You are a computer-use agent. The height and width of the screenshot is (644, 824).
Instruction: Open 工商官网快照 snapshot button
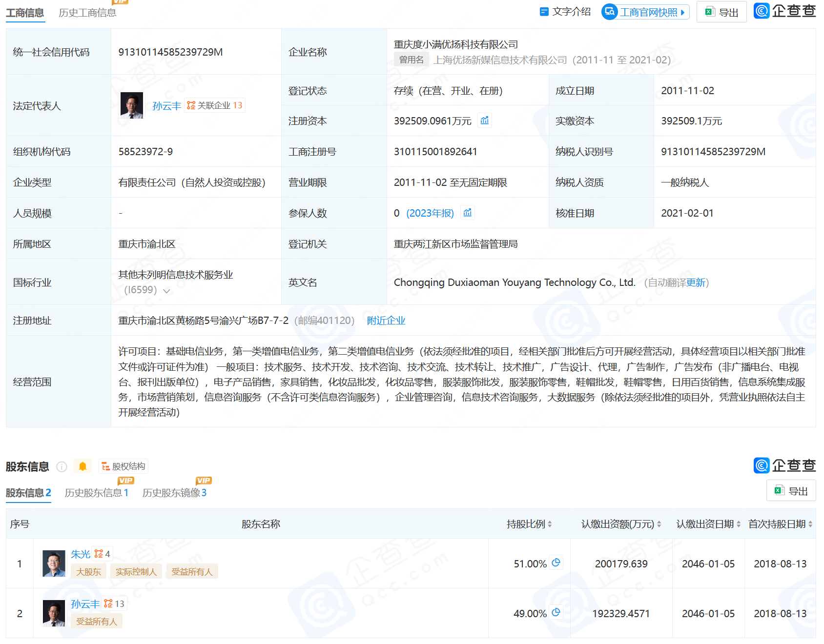(645, 12)
